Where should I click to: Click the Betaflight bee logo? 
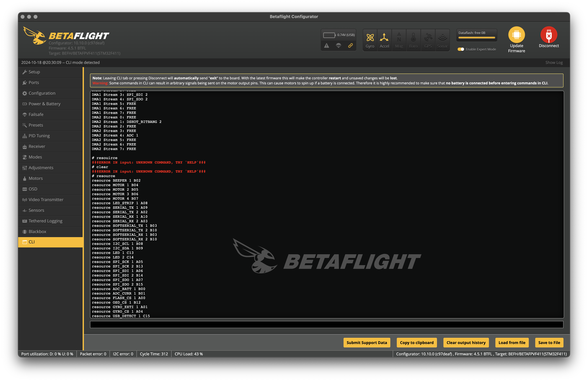point(34,35)
